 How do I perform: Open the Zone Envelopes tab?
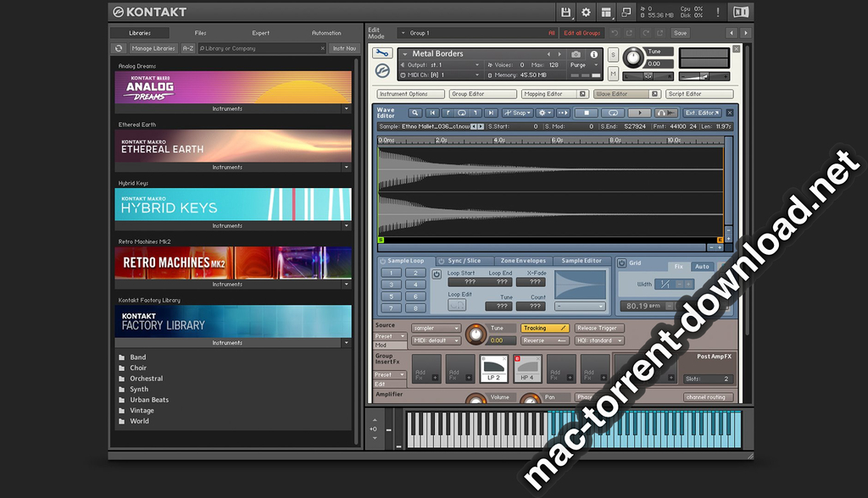coord(523,261)
